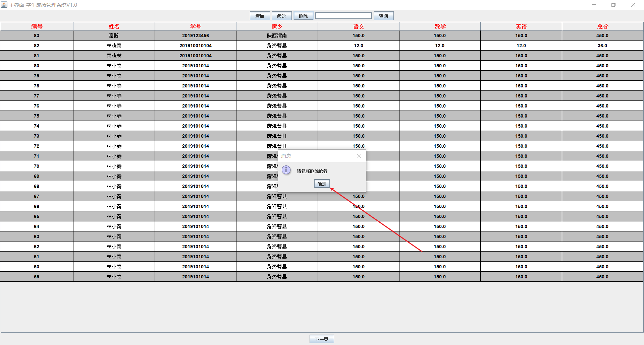Click the 英语 column header
The image size is (644, 345).
521,26
